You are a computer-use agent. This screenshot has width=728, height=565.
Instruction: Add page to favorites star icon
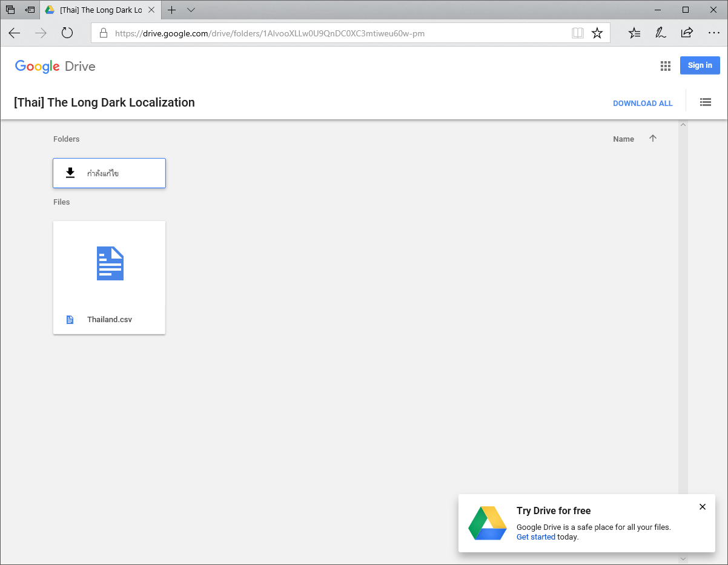[x=597, y=33]
